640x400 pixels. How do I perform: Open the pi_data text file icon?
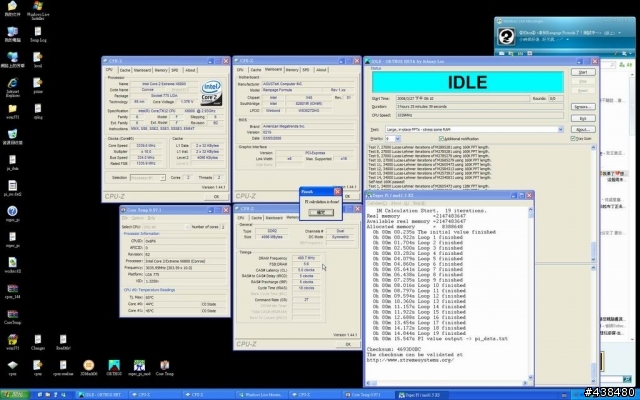point(13,160)
